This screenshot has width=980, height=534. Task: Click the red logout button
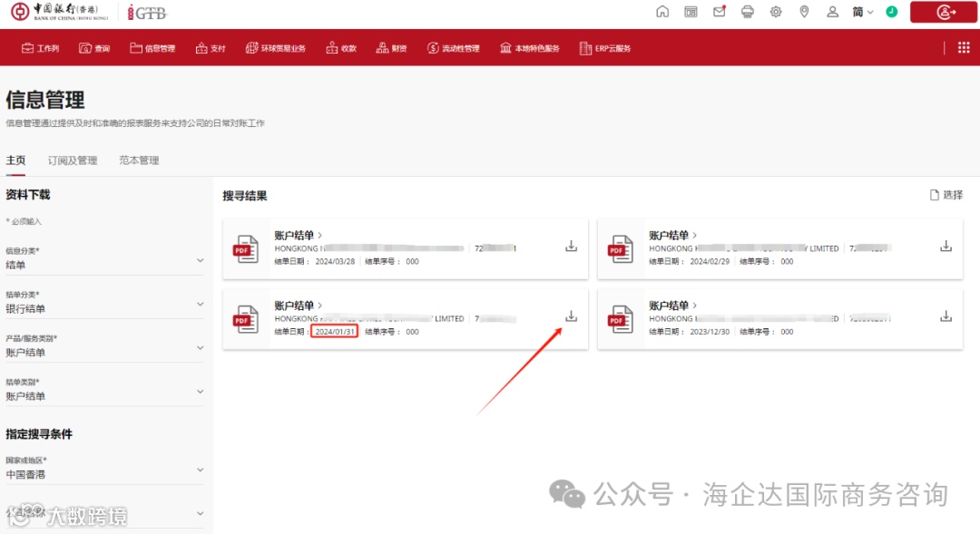(943, 12)
